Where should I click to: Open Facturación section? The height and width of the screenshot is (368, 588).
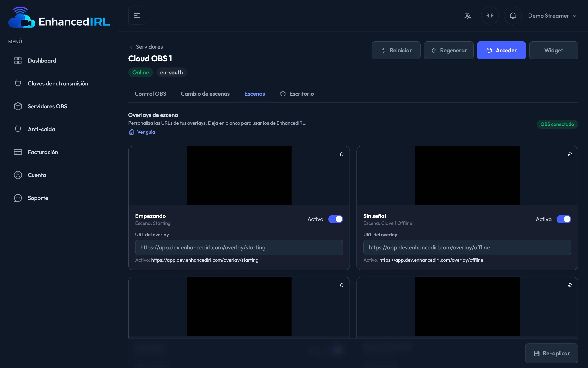59,152
